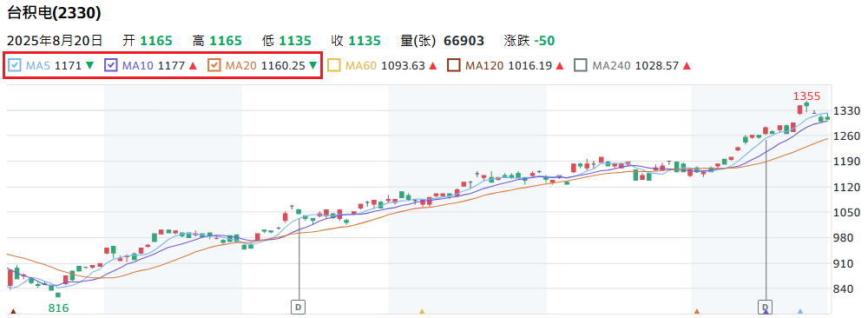Screen dimensions: 868x318
Task: Click the green down arrow next to MA20 1160.25
Action: 312,65
